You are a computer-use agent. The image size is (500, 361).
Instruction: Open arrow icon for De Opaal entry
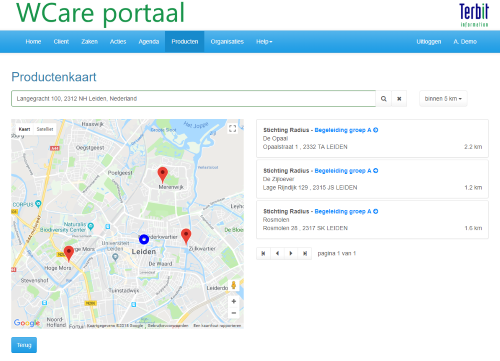tap(376, 130)
